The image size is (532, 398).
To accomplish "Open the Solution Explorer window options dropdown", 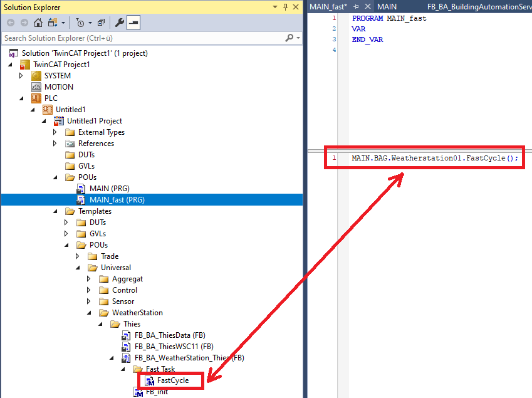I will pyautogui.click(x=274, y=7).
